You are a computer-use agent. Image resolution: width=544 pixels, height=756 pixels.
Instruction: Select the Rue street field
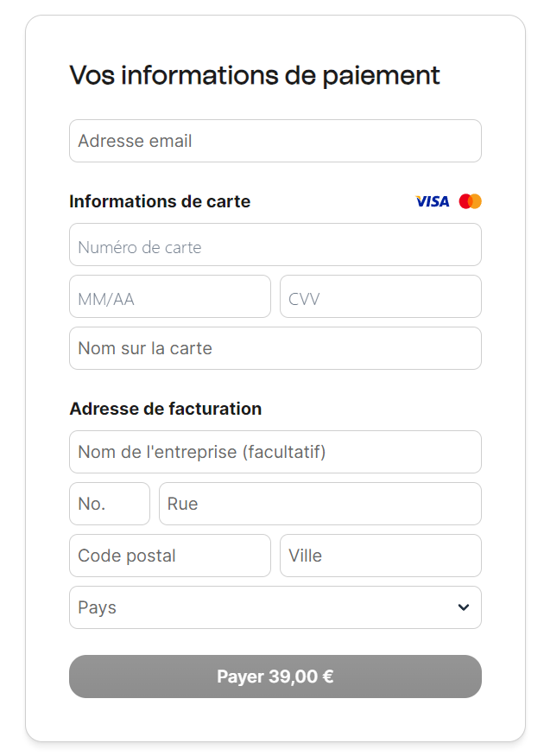coord(319,504)
